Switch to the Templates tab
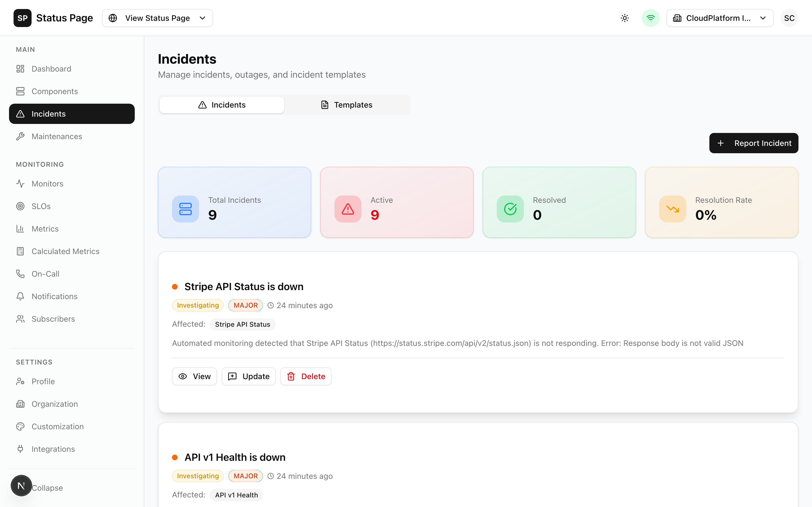812x507 pixels. click(x=347, y=104)
